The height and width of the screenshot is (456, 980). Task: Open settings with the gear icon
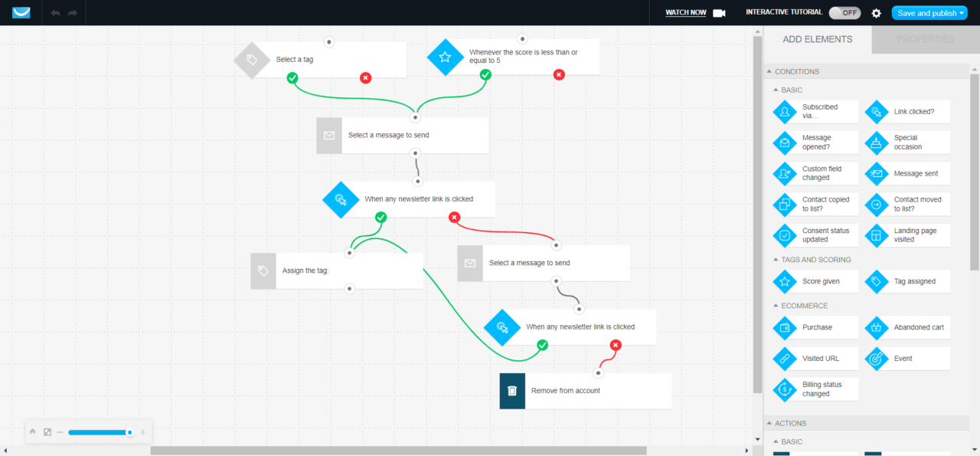click(877, 13)
